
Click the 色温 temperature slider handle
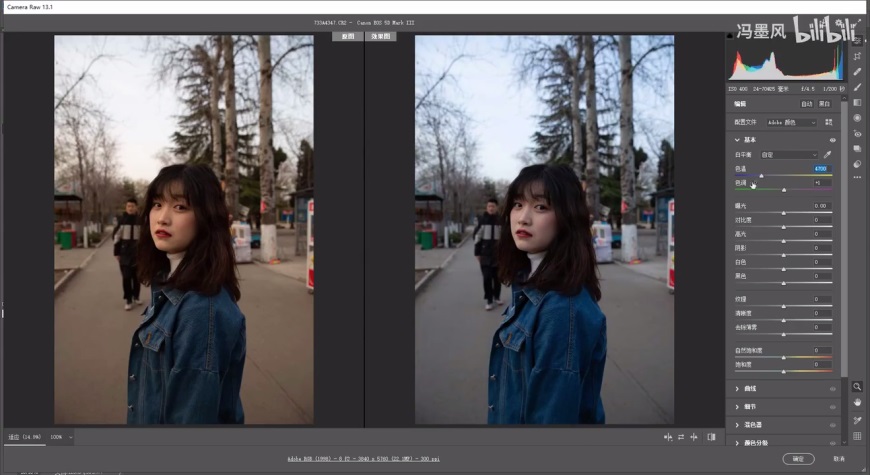click(761, 175)
